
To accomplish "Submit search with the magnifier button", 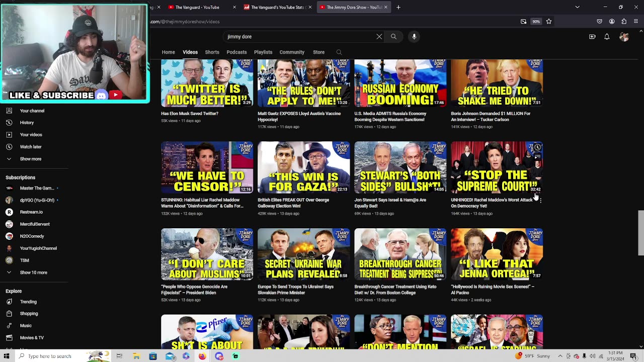I will pos(393,37).
